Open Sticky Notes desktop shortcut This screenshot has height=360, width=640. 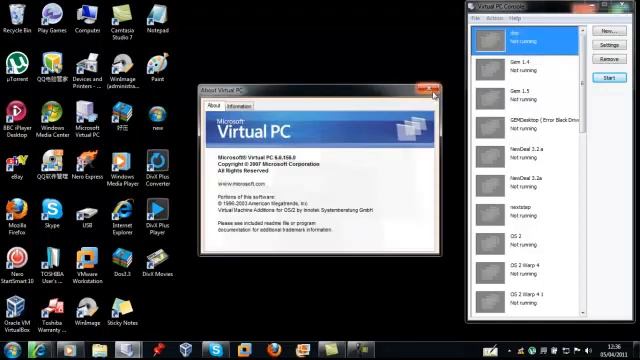click(122, 311)
